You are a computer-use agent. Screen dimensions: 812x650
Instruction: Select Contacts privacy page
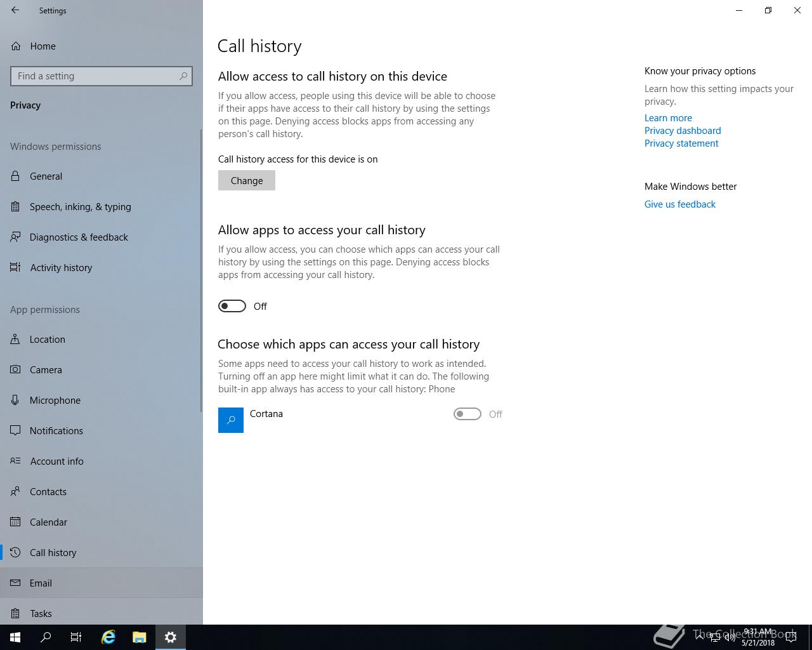point(100,491)
